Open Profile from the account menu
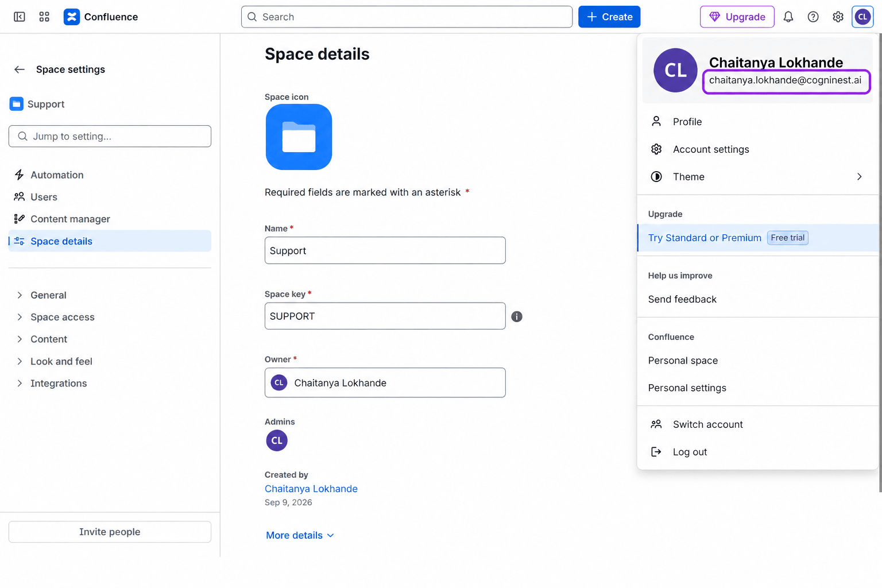The height and width of the screenshot is (588, 882). tap(758, 122)
